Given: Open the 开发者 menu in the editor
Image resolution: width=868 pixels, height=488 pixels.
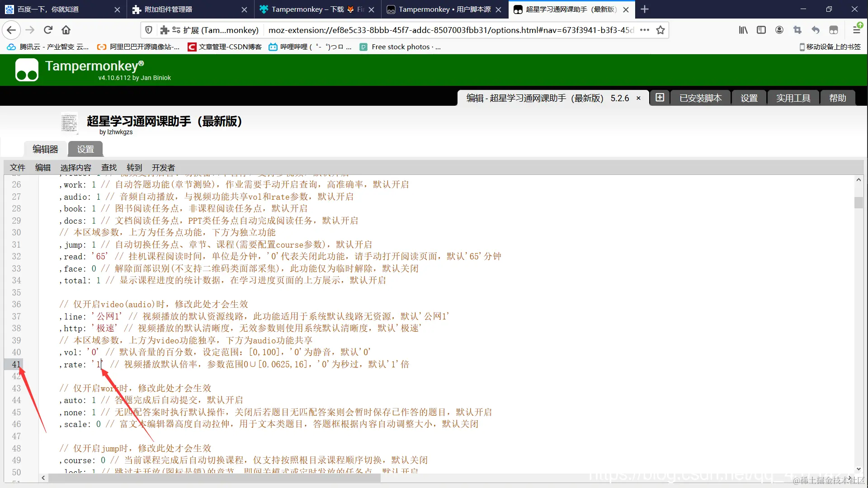Looking at the screenshot, I should click(x=163, y=168).
